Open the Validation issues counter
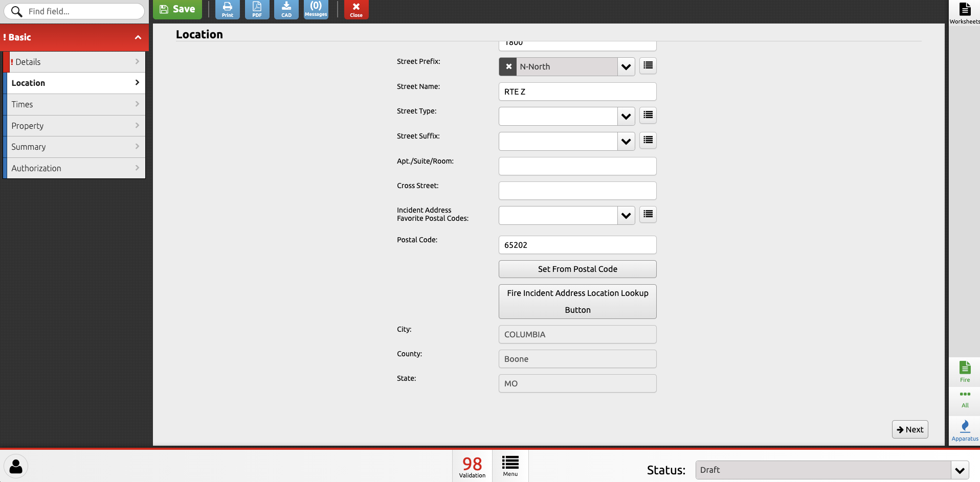The image size is (980, 482). pos(472,466)
